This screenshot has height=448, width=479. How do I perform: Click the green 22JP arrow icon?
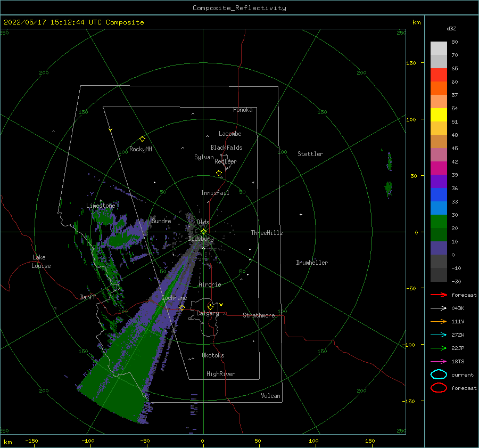(439, 348)
